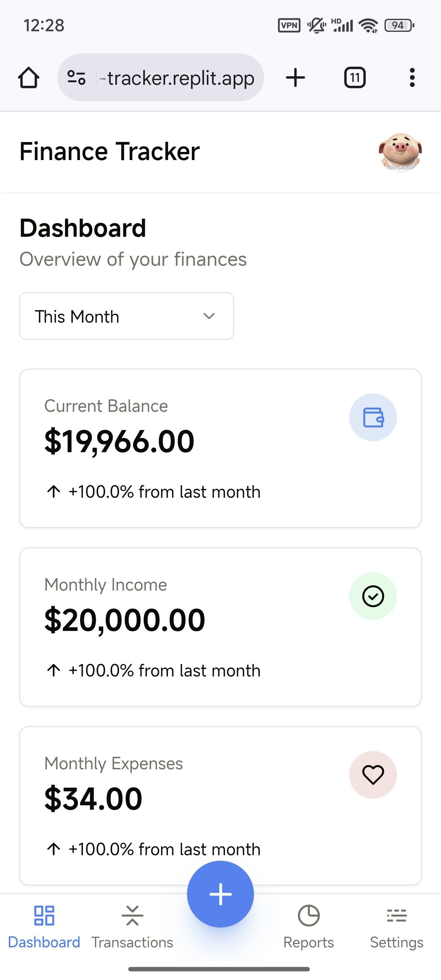Expand the This Month period dropdown
Screen dimensions: 441x980
click(x=126, y=316)
